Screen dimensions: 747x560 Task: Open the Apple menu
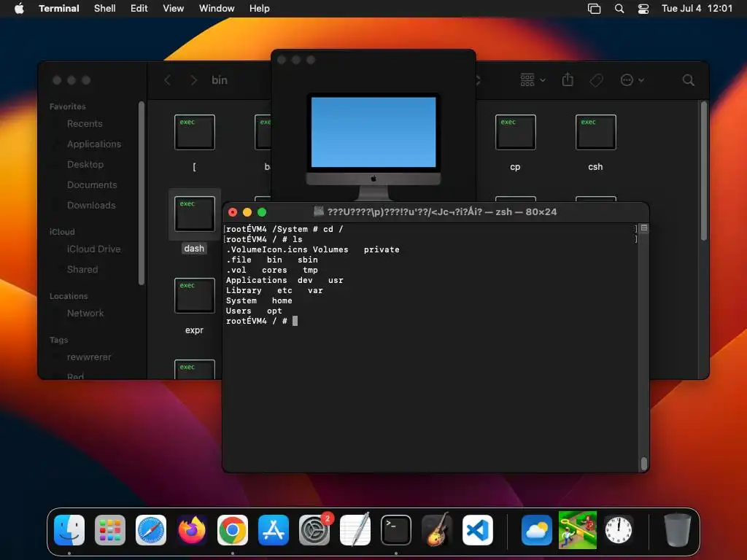19,8
